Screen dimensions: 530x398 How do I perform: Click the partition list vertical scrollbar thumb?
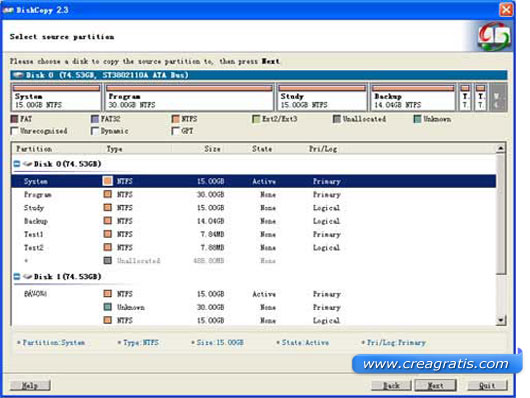(x=501, y=214)
